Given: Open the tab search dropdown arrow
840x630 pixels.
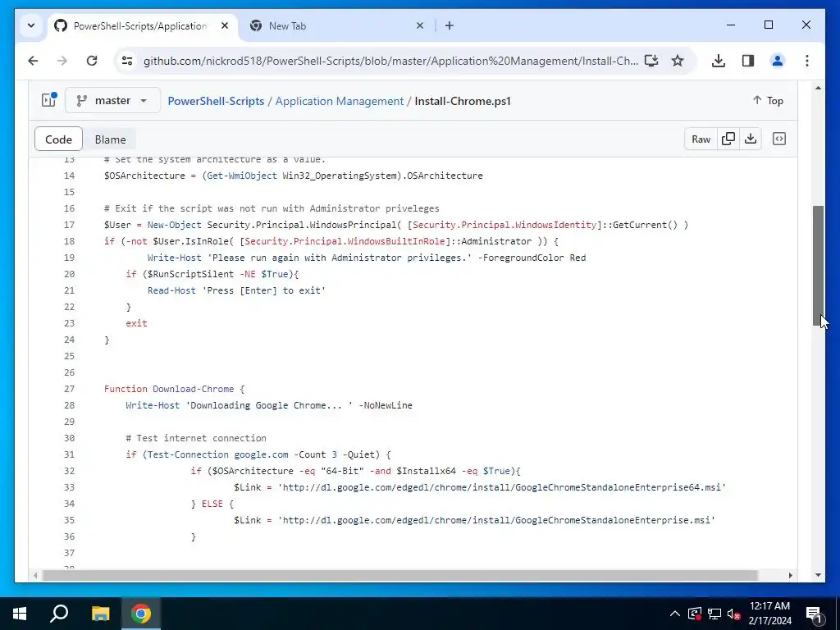Looking at the screenshot, I should 31,25.
